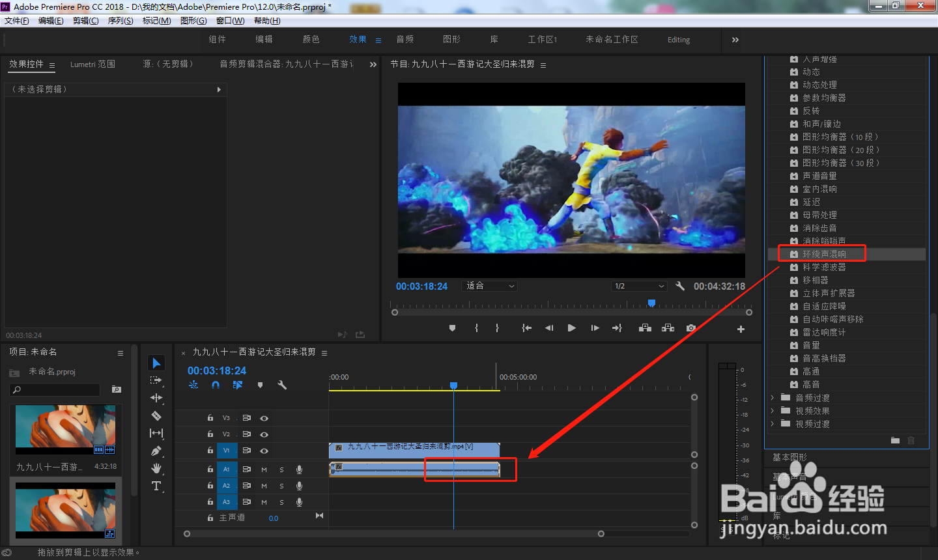
Task: Open playback resolution 1/2 dropdown
Action: [640, 286]
